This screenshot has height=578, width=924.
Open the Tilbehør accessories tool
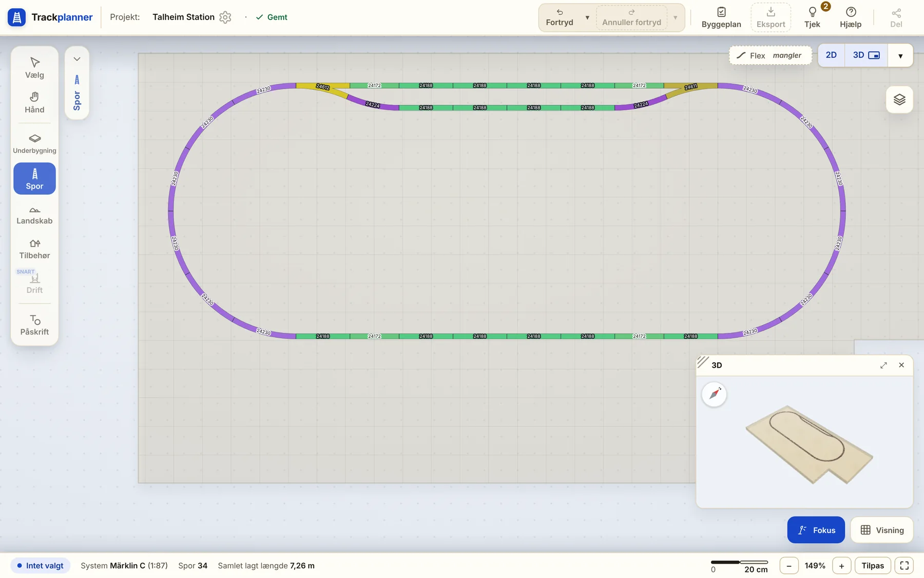(x=34, y=249)
